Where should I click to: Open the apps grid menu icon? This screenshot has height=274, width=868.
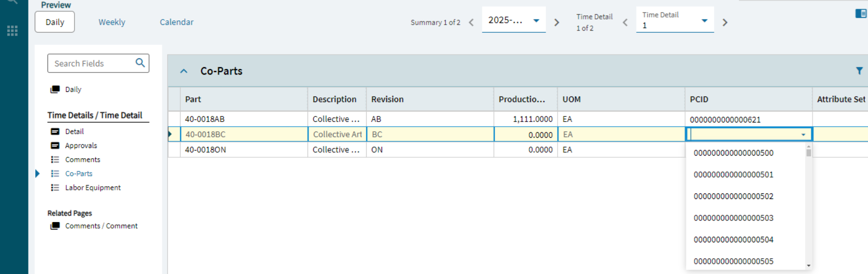[12, 31]
